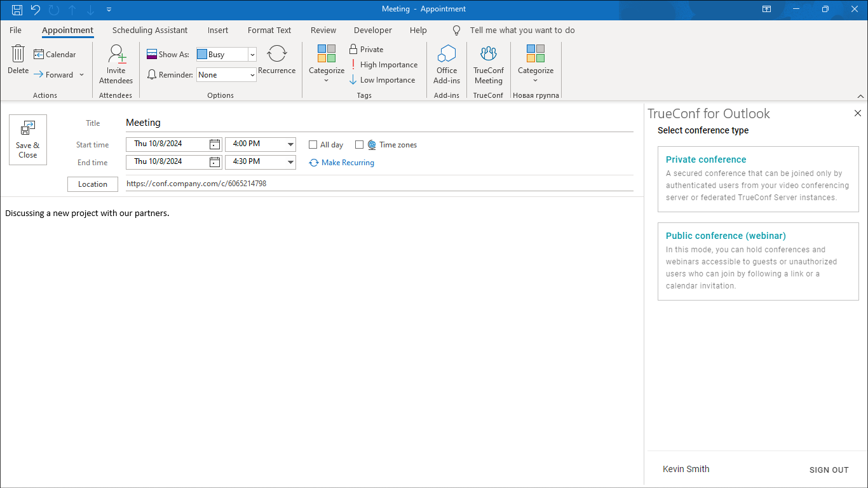The image size is (868, 488).
Task: Expand the Show As Busy dropdown
Action: [x=252, y=55]
